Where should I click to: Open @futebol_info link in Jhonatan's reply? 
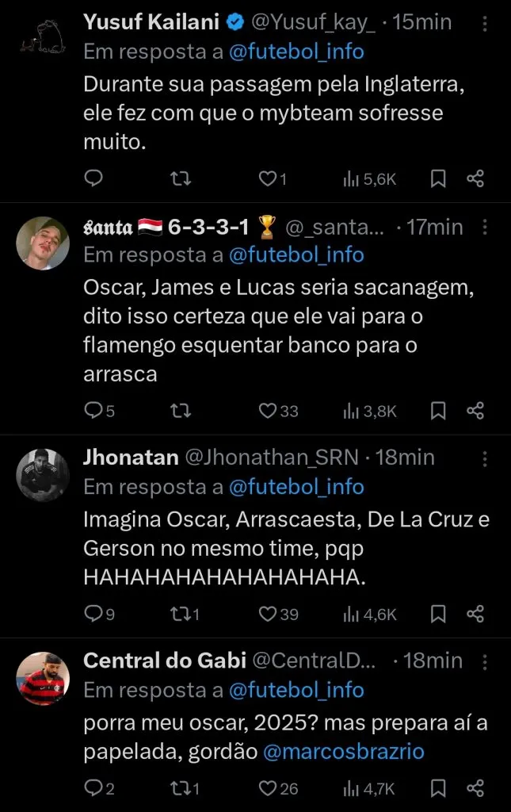pos(296,487)
